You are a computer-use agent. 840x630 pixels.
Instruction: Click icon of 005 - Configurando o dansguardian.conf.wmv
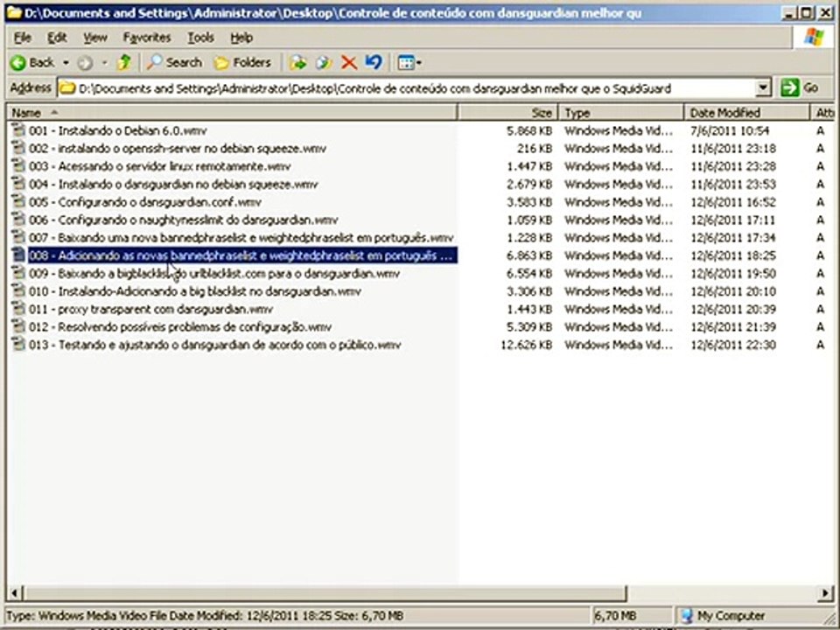tap(18, 201)
